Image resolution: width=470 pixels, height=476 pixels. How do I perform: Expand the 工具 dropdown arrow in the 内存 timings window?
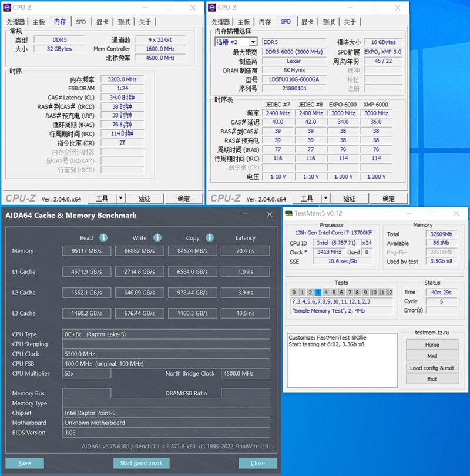coord(120,199)
